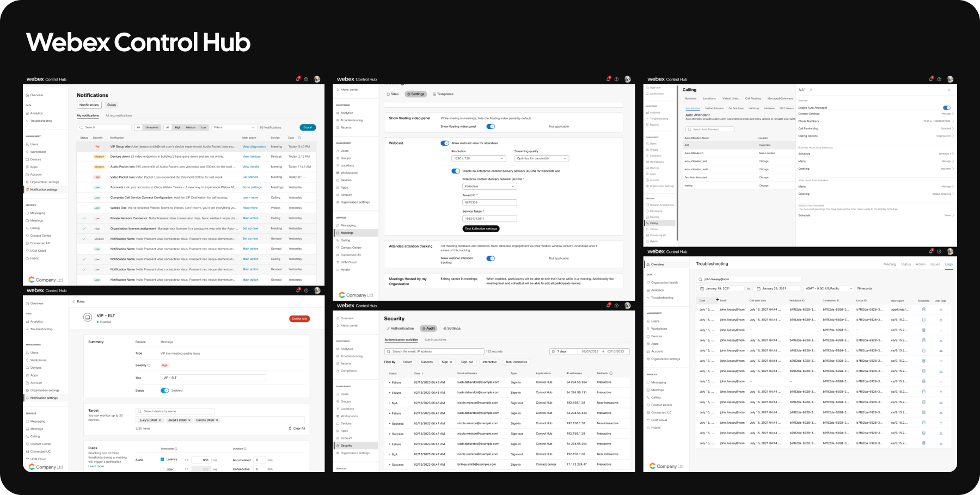980x495 pixels.
Task: Click the Methods column info icon in Security
Action: pos(611,373)
